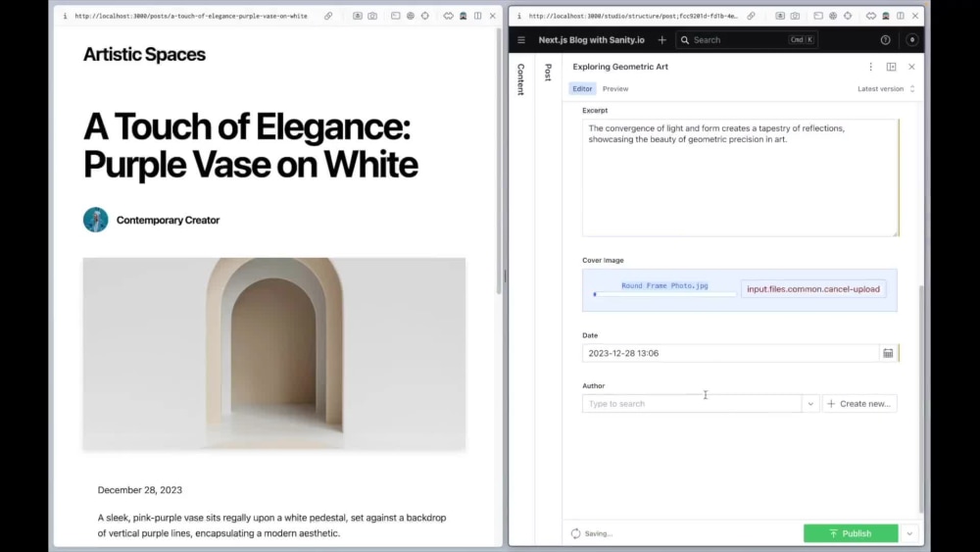
Task: Click the blog window vertical scrollbar
Action: [498, 162]
